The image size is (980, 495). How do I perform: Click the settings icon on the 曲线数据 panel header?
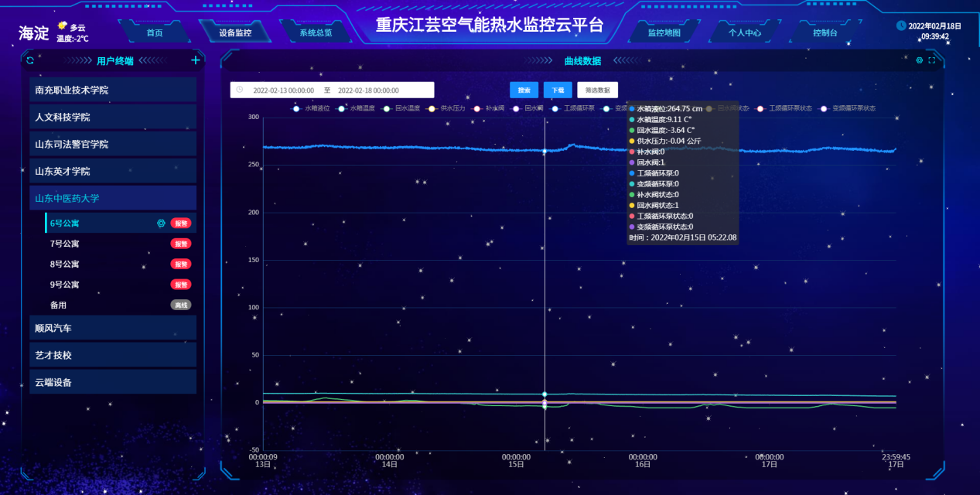pos(920,60)
